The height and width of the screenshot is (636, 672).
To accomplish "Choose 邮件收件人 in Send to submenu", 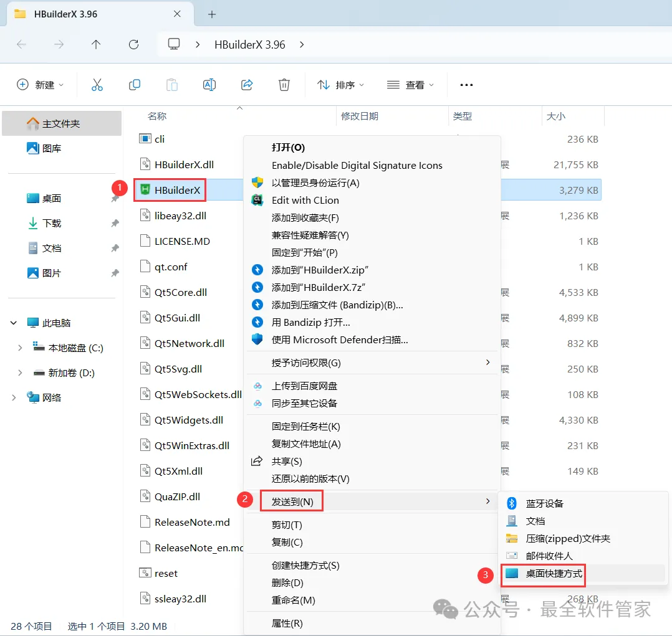I will (x=549, y=556).
